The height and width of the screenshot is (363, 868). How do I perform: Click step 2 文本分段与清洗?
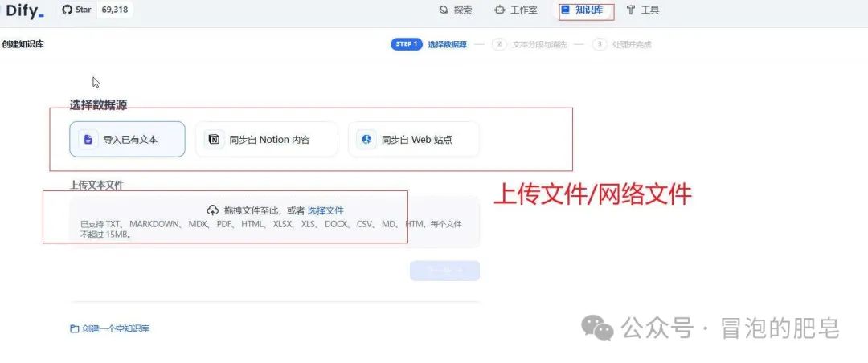538,45
